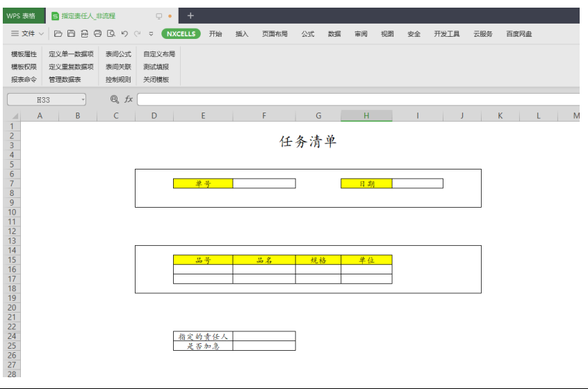The height and width of the screenshot is (389, 588).
Task: Click the 关闭模板 button
Action: point(156,79)
